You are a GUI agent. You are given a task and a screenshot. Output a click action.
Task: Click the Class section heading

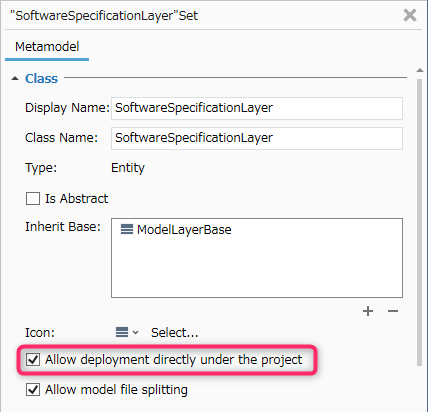41,79
